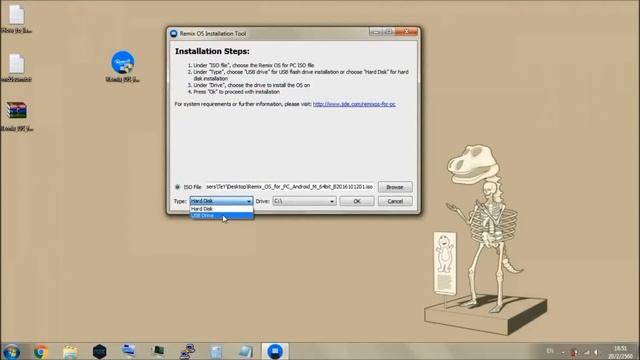Select the Hard Disk option in Type list
The width and height of the screenshot is (640, 360).
222,209
